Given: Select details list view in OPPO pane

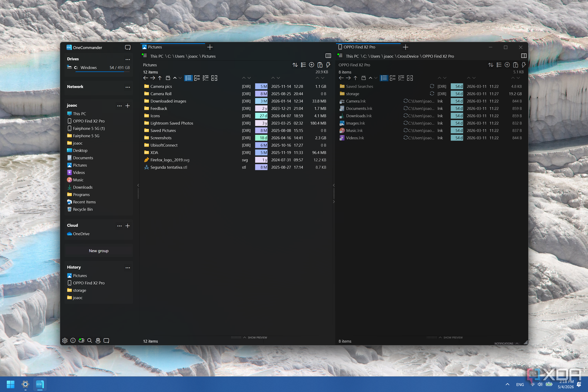Looking at the screenshot, I should [384, 78].
